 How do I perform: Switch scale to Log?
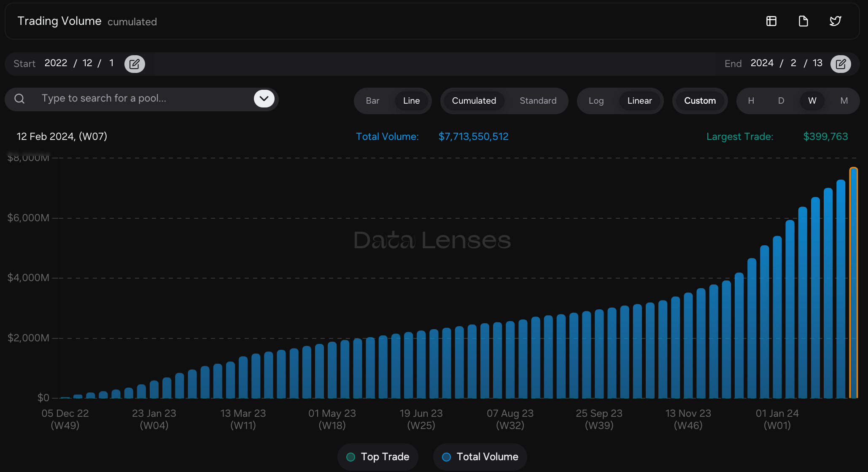tap(596, 101)
